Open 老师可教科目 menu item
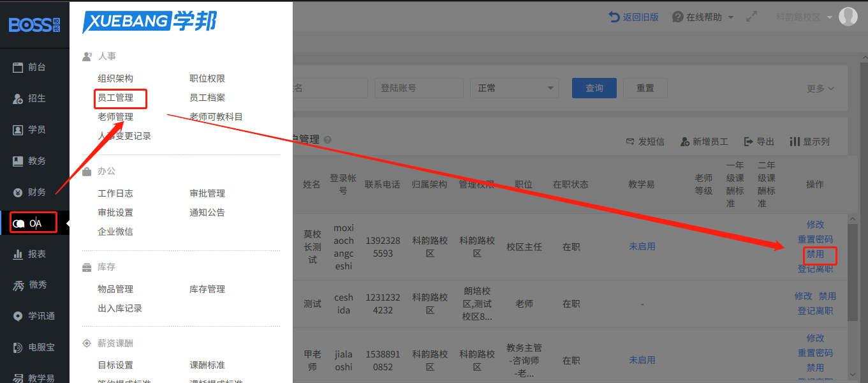Image resolution: width=868 pixels, height=383 pixels. click(216, 117)
